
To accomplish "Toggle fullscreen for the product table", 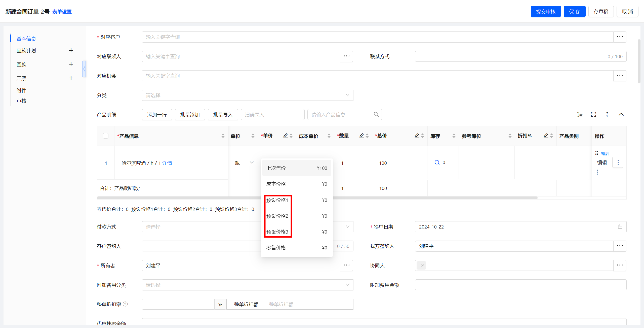I will point(593,114).
